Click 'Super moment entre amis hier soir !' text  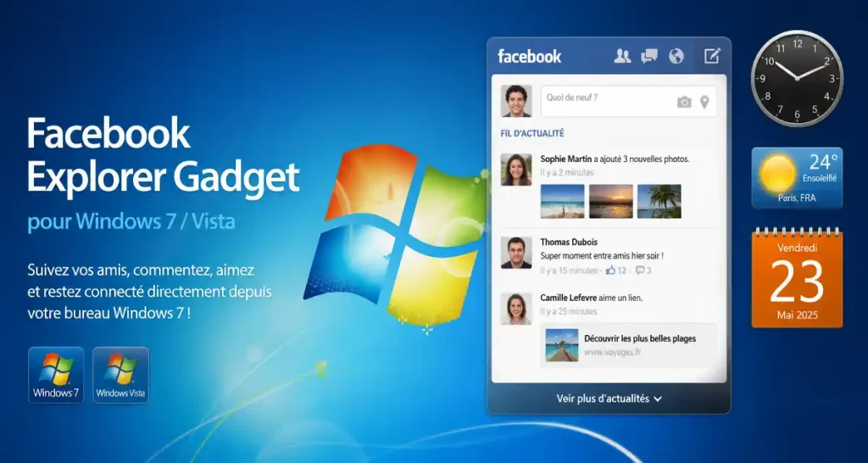(602, 256)
